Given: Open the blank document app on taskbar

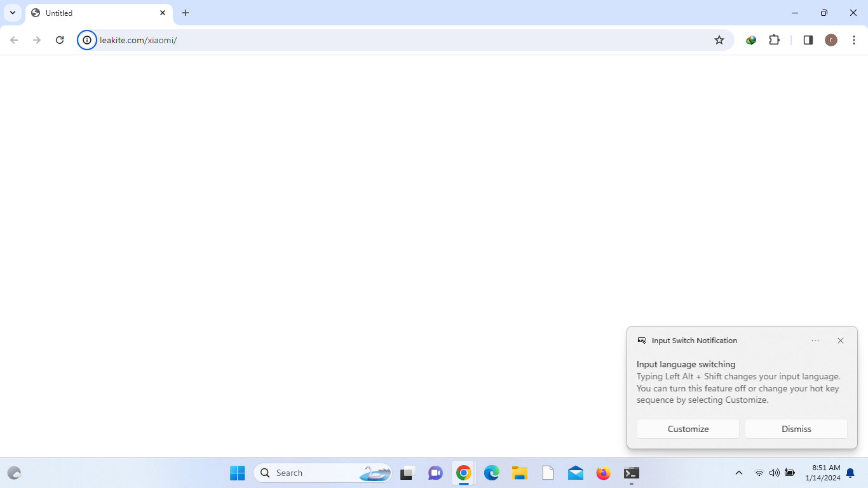Looking at the screenshot, I should pyautogui.click(x=548, y=473).
